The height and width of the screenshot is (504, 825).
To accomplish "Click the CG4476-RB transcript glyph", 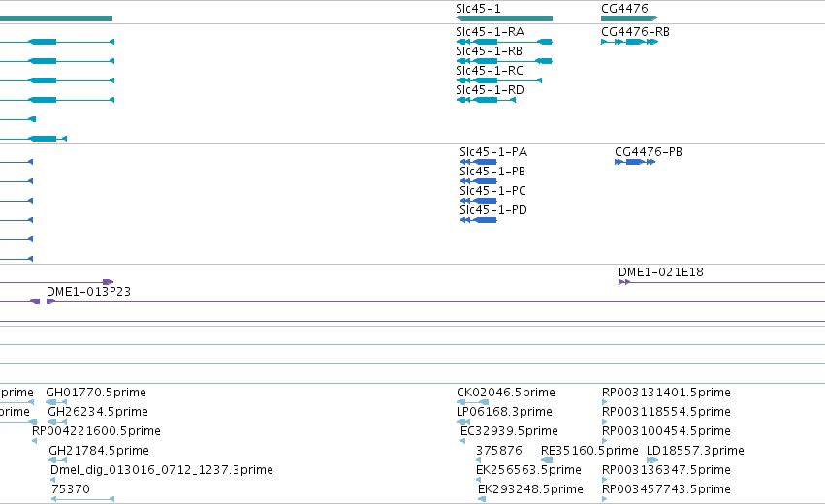I will [x=629, y=42].
